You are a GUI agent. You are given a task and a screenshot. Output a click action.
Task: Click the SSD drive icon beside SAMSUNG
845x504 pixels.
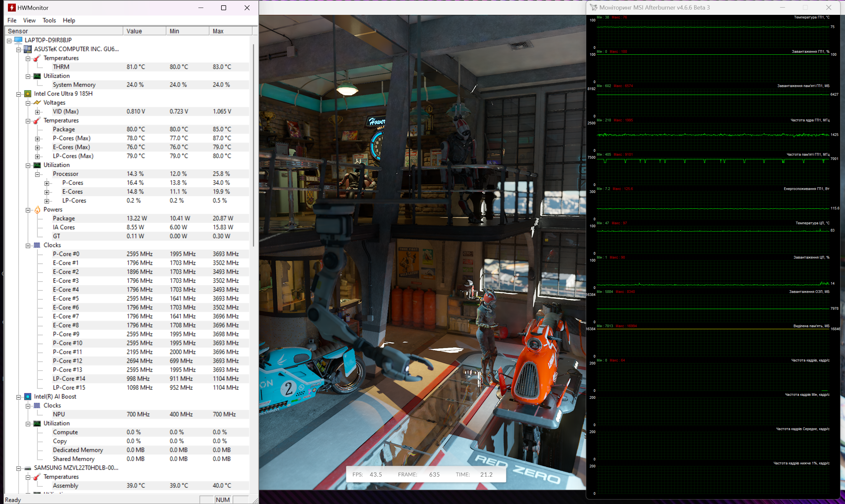[28, 468]
